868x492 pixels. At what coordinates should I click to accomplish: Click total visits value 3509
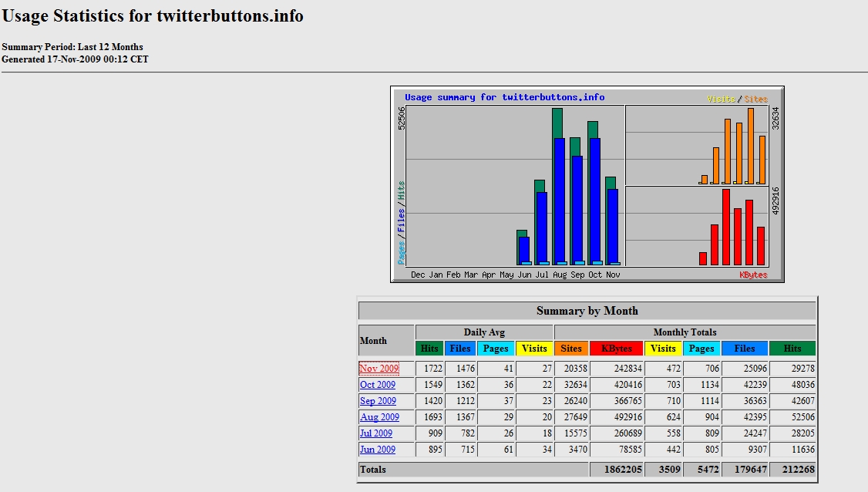669,470
